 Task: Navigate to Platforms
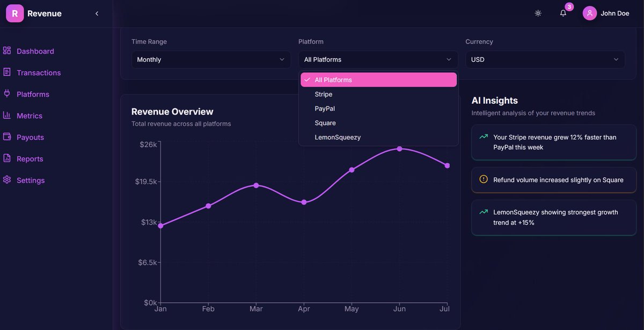click(x=33, y=94)
